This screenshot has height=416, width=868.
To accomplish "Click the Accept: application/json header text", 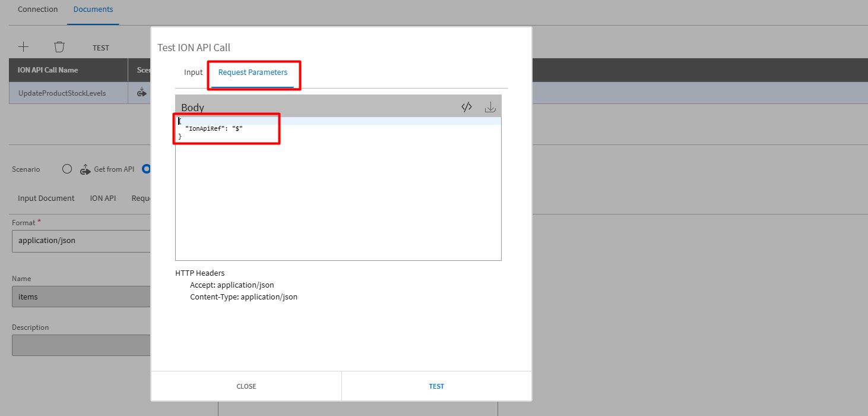I will pos(232,285).
